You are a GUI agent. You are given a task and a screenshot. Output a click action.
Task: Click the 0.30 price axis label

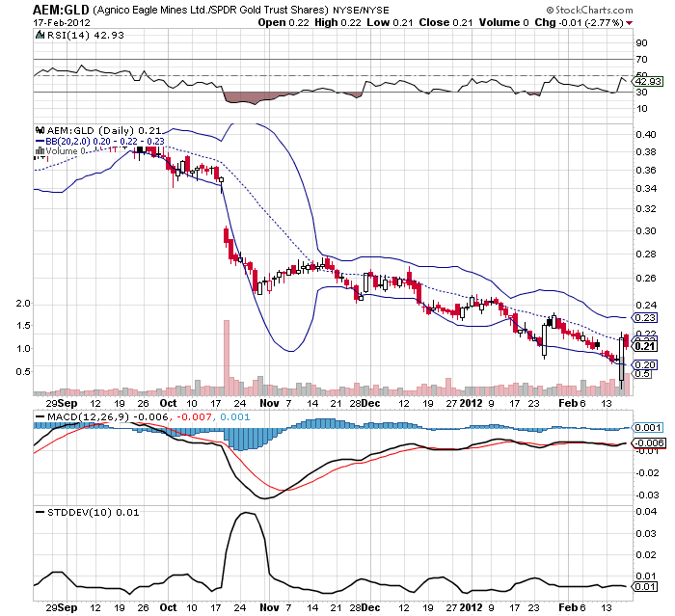tap(646, 231)
